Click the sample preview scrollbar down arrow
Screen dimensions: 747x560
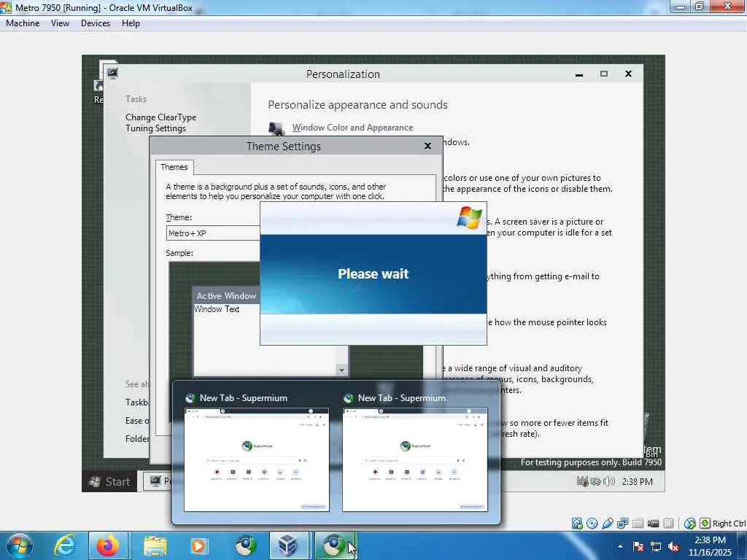(341, 370)
